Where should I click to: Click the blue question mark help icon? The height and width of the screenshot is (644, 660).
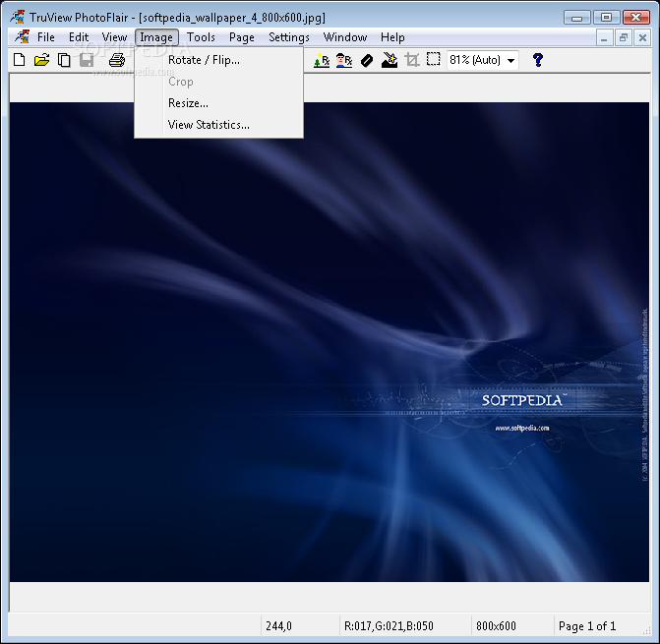(x=537, y=60)
